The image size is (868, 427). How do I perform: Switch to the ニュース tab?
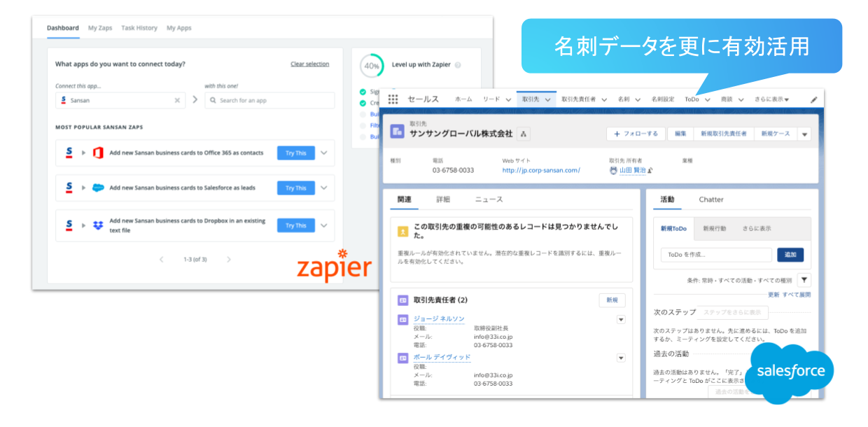(489, 199)
